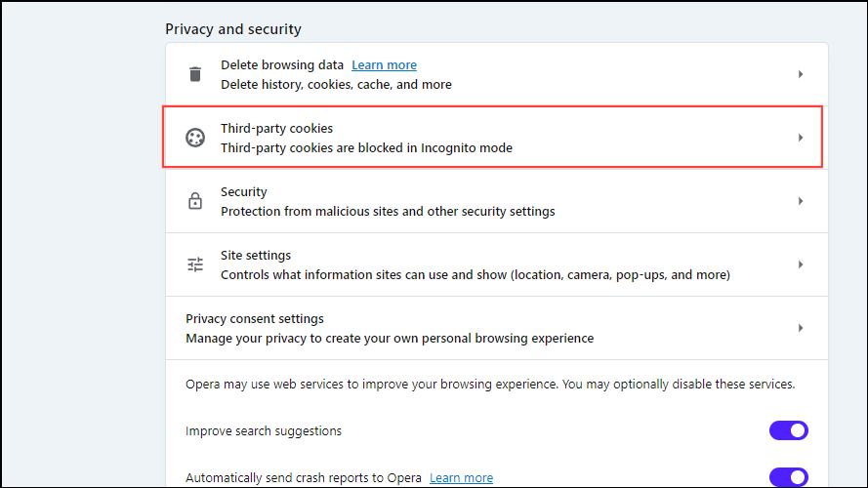Viewport: 868px width, 488px height.
Task: Open Security settings title
Action: pyautogui.click(x=244, y=192)
